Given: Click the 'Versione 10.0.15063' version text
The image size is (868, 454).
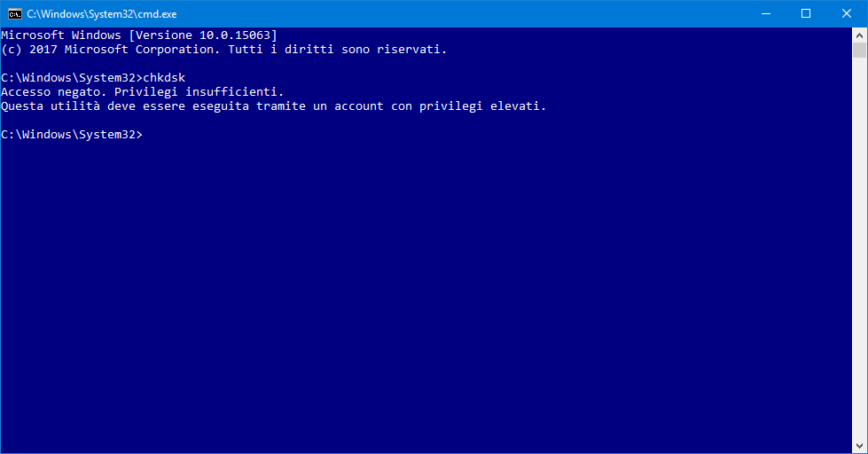Looking at the screenshot, I should click(x=203, y=35).
